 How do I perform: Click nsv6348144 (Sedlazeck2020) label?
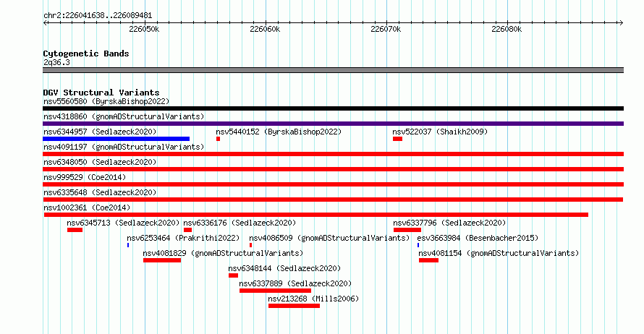coord(284,268)
